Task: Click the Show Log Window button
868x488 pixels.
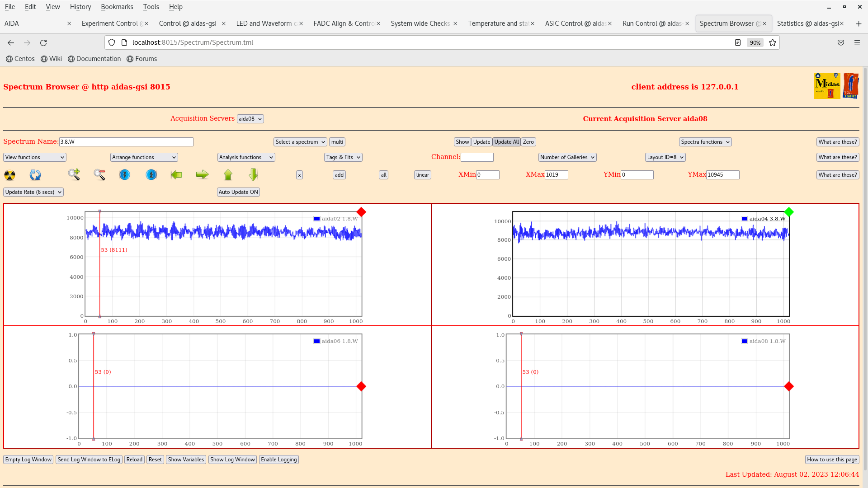Action: pos(232,460)
